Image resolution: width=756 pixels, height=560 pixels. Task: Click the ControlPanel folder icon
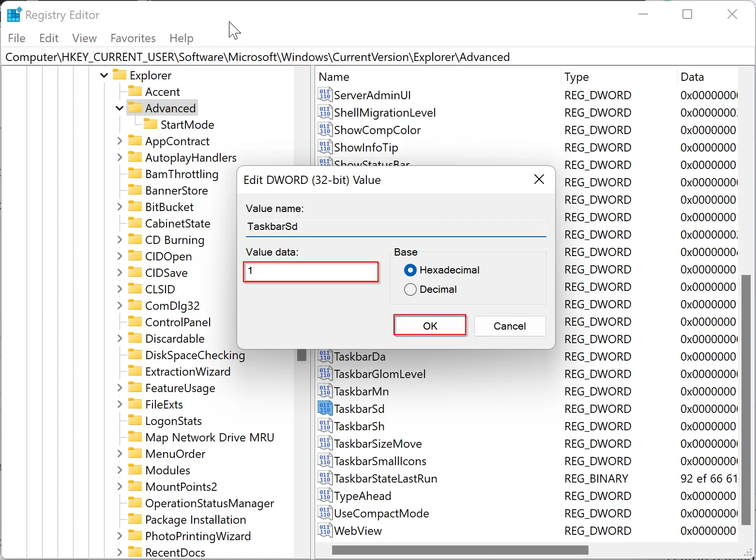click(x=135, y=321)
